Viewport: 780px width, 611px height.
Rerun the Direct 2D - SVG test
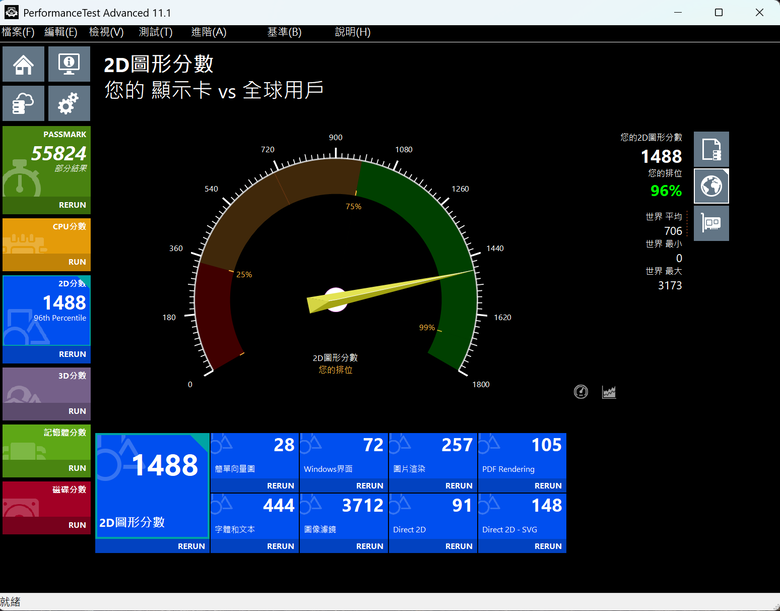pyautogui.click(x=548, y=546)
